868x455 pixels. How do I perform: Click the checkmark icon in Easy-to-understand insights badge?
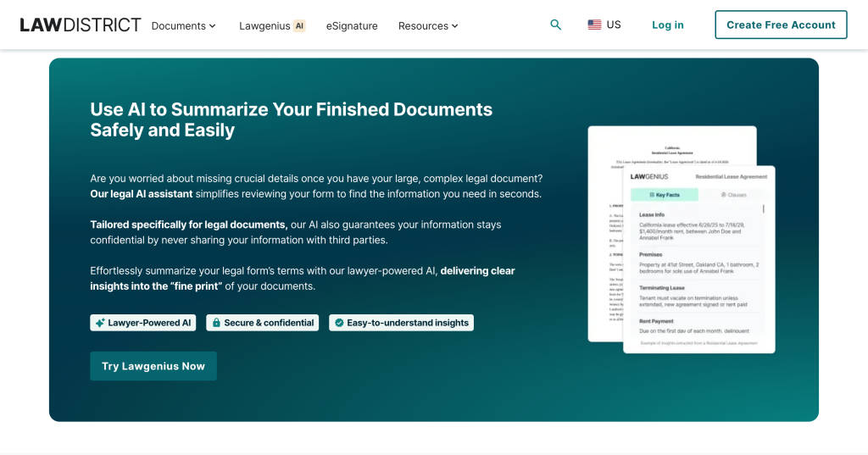click(x=339, y=323)
